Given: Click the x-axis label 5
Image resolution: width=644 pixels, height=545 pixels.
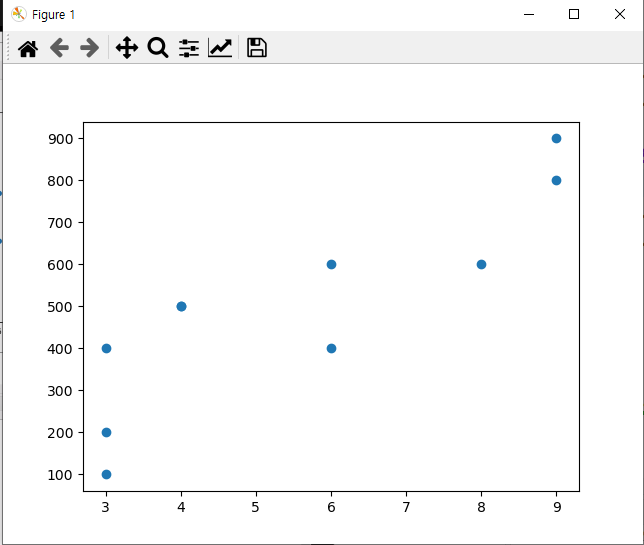Looking at the screenshot, I should (x=255, y=508).
